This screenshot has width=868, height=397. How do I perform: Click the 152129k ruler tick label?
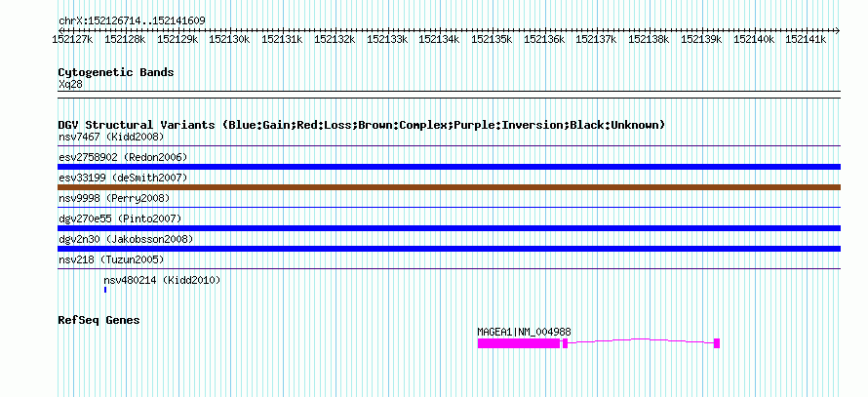point(178,39)
